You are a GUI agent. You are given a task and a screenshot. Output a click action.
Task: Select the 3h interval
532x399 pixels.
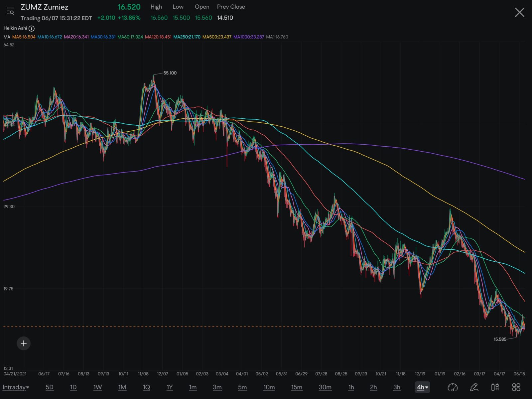(397, 387)
